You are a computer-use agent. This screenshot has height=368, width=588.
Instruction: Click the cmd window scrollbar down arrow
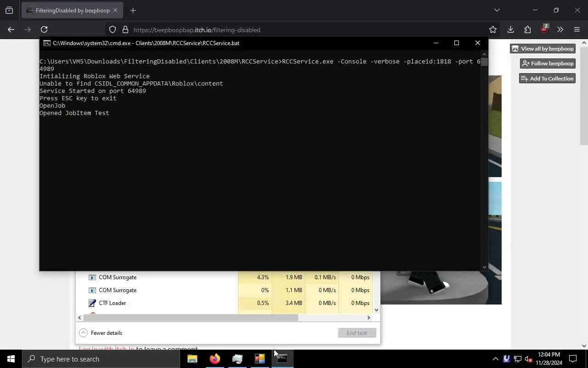(484, 267)
